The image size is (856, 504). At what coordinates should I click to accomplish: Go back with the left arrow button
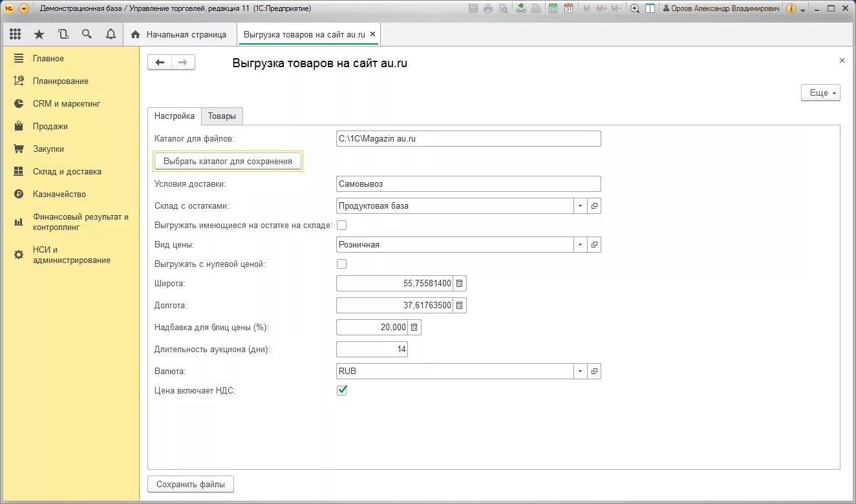(x=160, y=62)
